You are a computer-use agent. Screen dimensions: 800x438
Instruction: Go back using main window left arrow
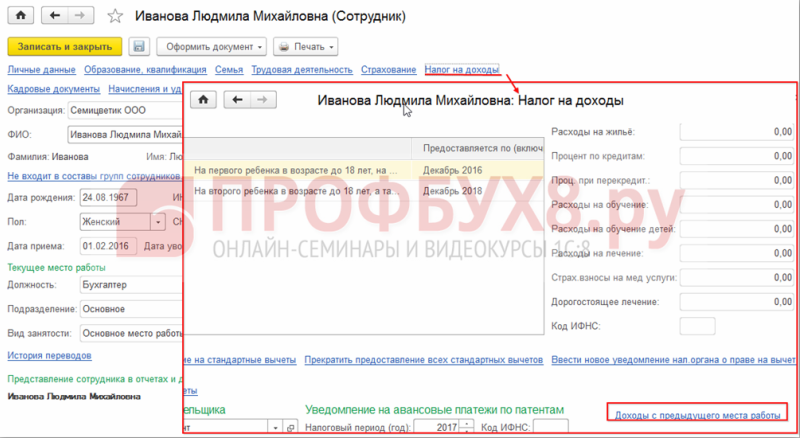click(55, 15)
